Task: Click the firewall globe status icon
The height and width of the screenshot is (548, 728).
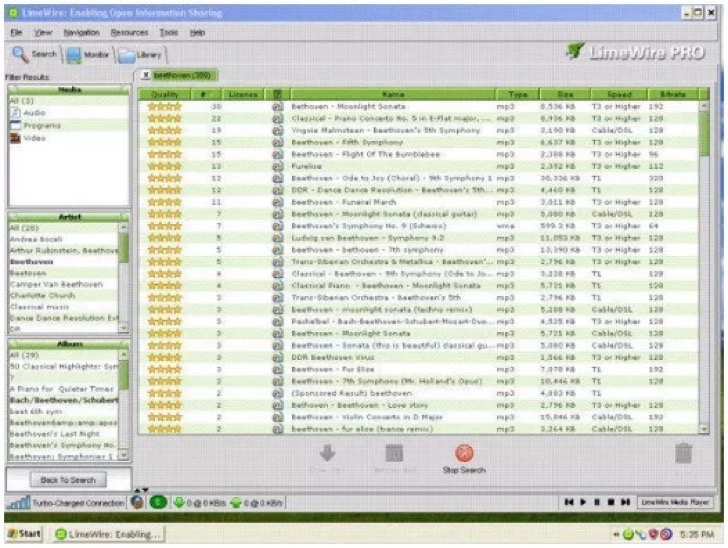Action: tap(137, 502)
